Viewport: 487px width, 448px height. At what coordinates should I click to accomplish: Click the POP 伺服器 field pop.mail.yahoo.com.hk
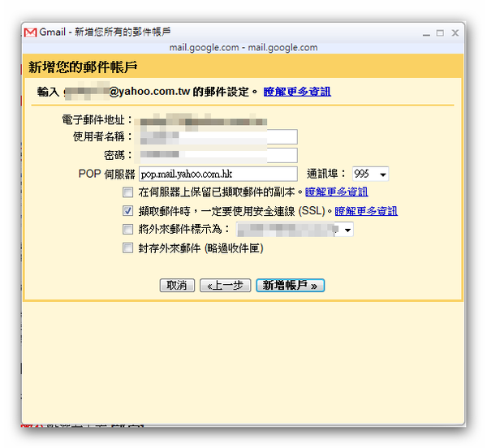pos(218,174)
